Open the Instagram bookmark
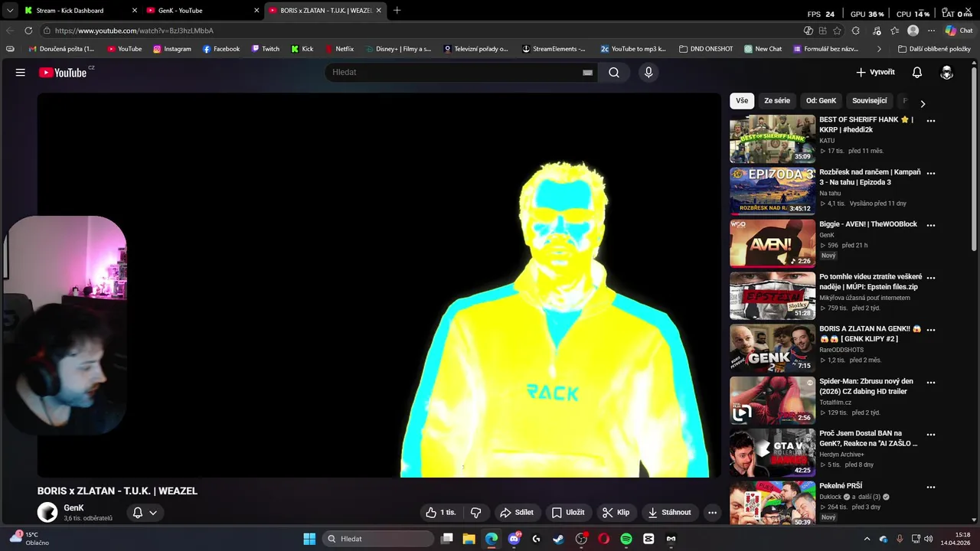The width and height of the screenshot is (980, 551). click(x=172, y=49)
